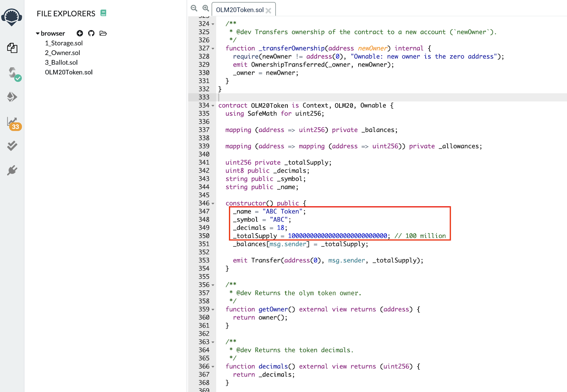Image resolution: width=567 pixels, height=392 pixels.
Task: Open 2_Owner.sol in the file tree
Action: point(62,53)
